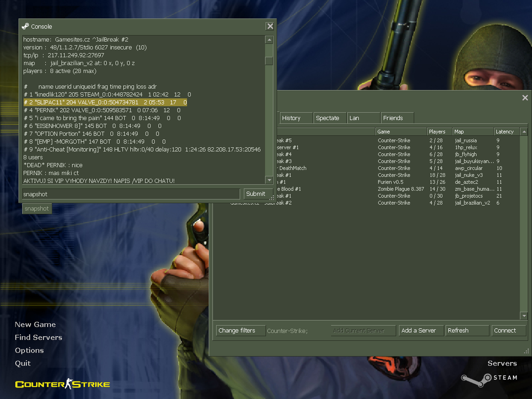Sort servers by Game column

[401, 132]
